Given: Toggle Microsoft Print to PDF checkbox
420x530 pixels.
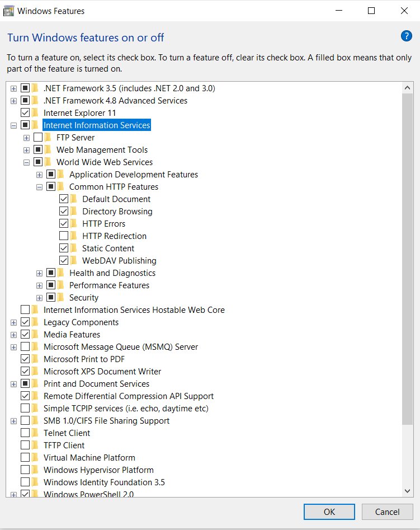Looking at the screenshot, I should 25,359.
